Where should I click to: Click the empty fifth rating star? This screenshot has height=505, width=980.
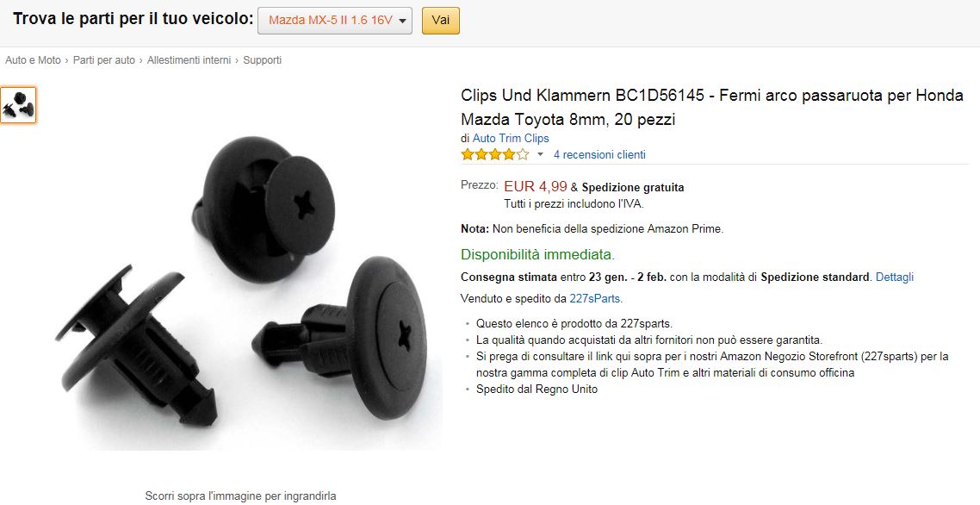(x=523, y=154)
